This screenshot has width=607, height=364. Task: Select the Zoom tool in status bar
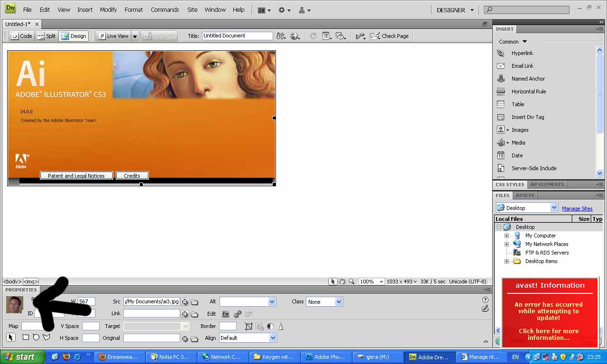[x=351, y=282]
